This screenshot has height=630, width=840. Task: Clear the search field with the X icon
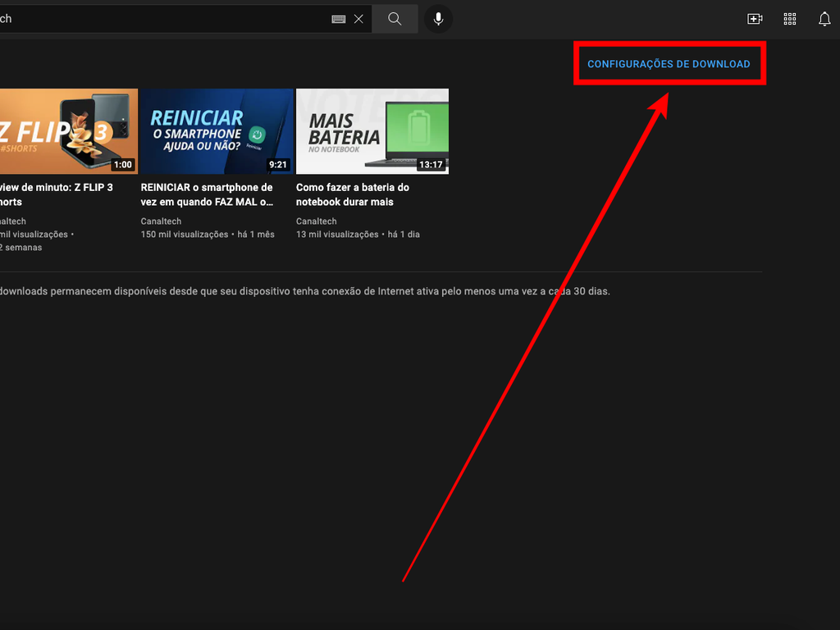[x=359, y=20]
